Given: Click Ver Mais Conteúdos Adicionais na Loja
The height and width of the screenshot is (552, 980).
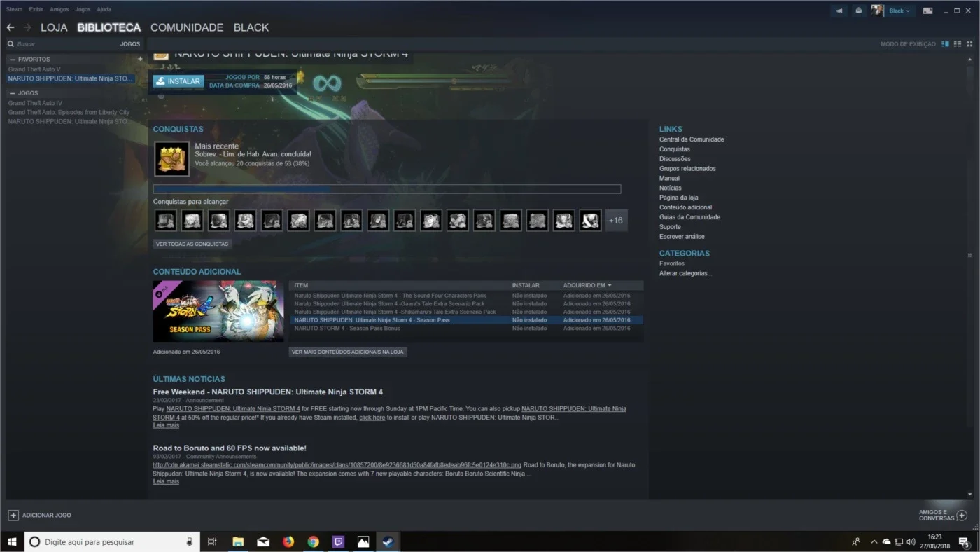Looking at the screenshot, I should point(348,352).
